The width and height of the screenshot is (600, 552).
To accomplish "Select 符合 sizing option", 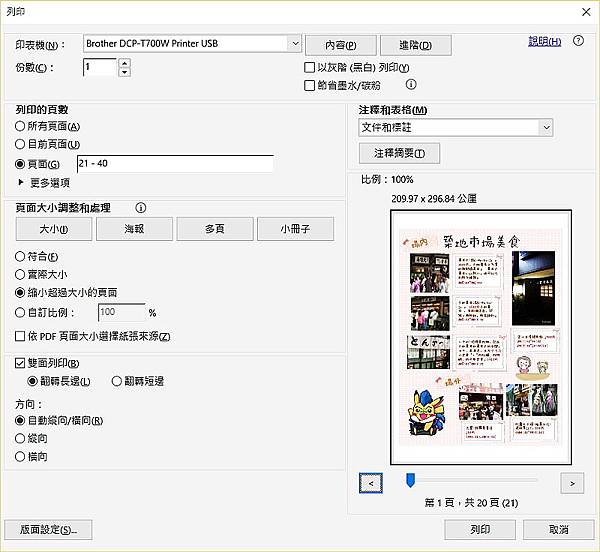I will (20, 256).
